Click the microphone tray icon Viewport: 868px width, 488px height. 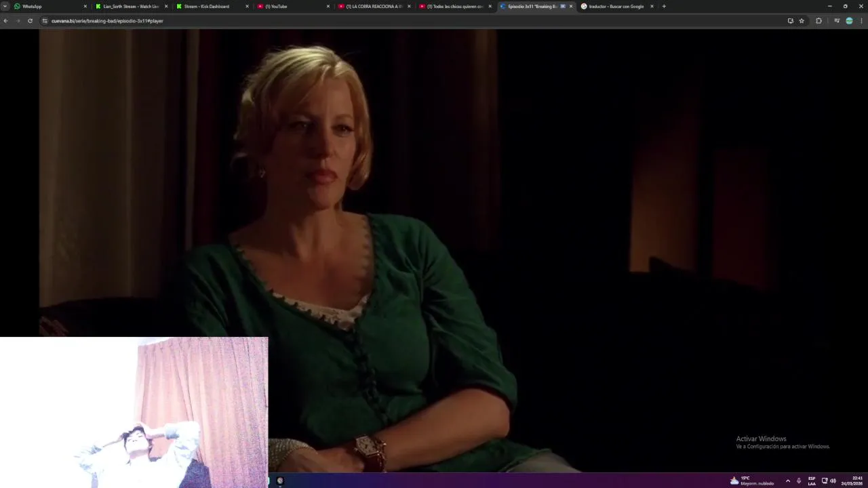tap(798, 481)
